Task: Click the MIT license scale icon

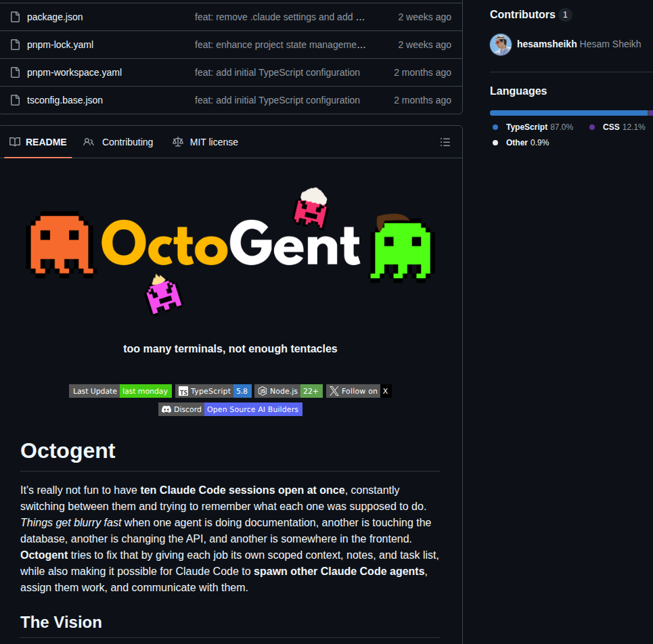Action: tap(178, 142)
